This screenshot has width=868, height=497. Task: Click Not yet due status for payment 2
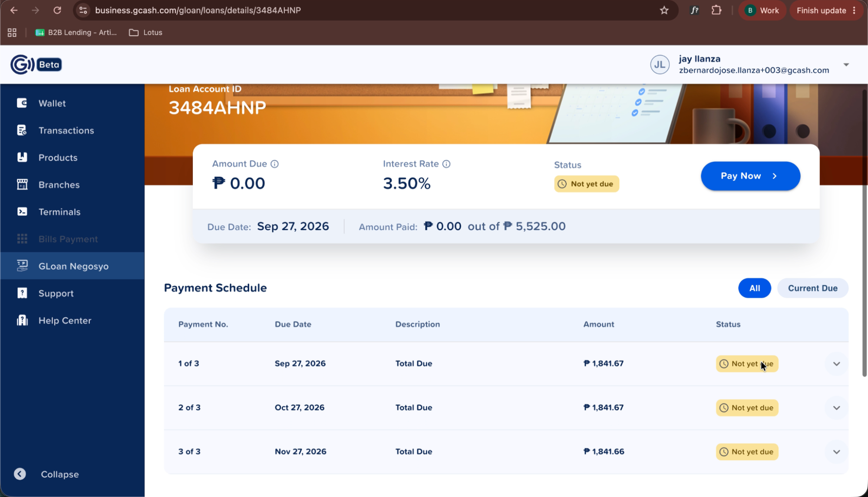click(x=747, y=408)
